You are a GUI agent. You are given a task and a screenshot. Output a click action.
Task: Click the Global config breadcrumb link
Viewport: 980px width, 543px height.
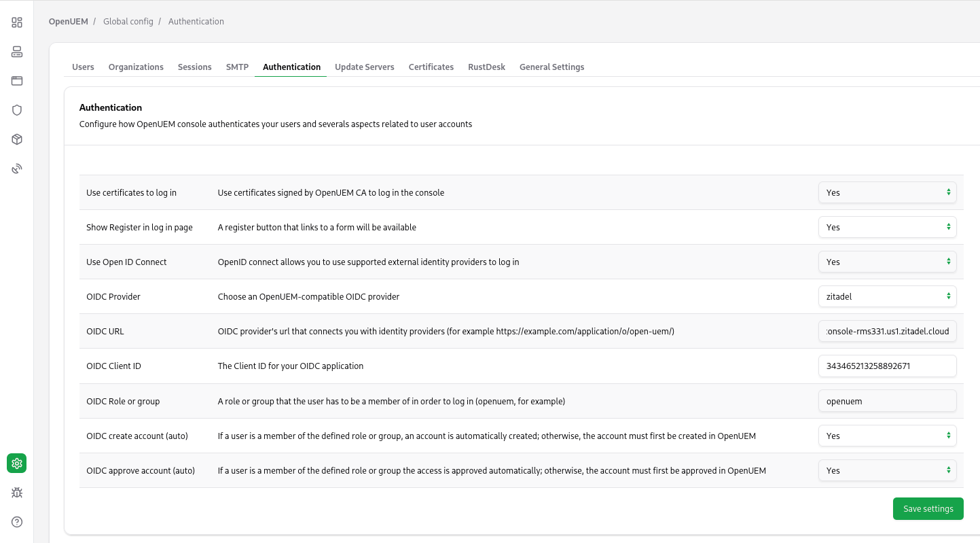click(x=128, y=22)
